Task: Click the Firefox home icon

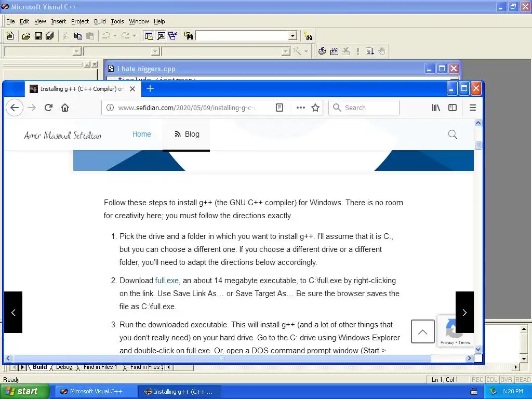Action: coord(65,108)
